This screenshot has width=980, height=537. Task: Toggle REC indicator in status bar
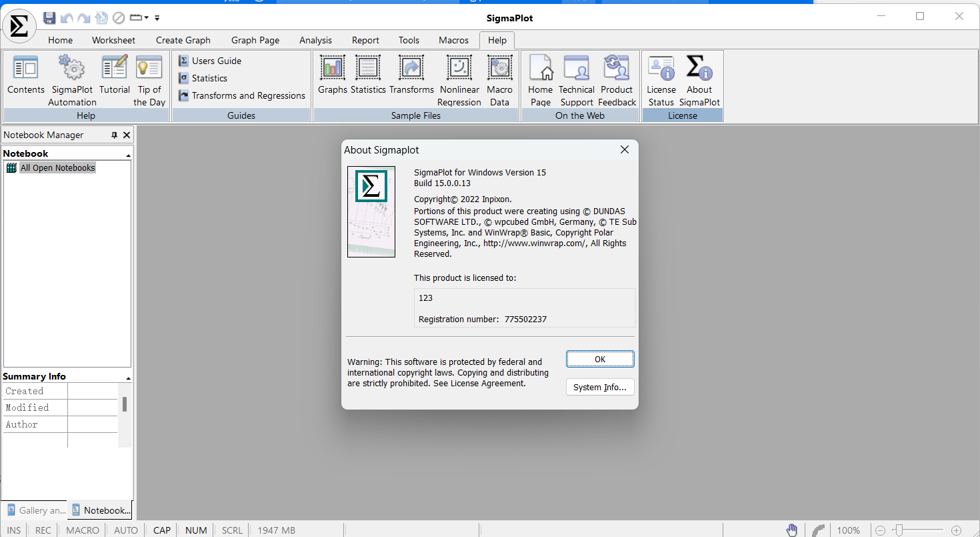point(43,530)
